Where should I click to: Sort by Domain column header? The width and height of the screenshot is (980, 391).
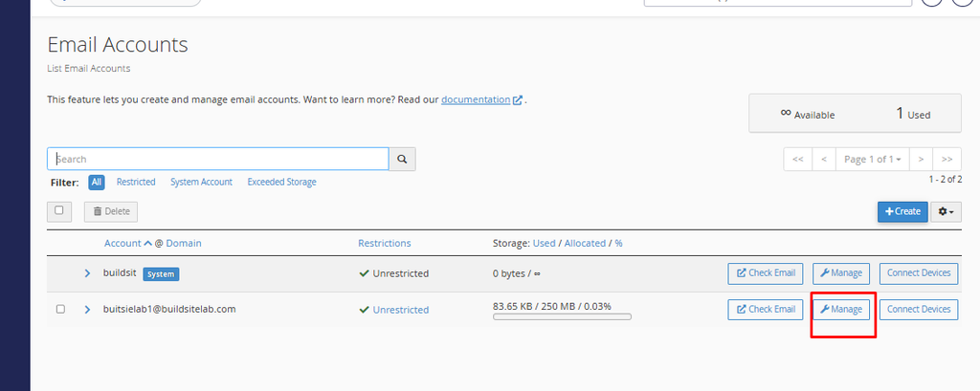click(184, 243)
